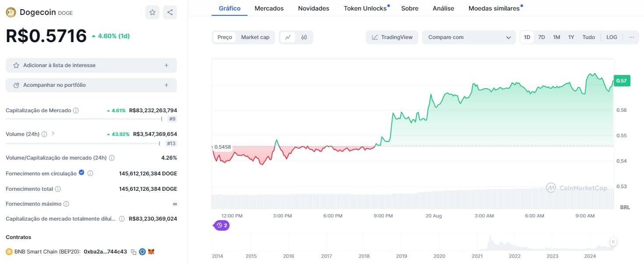
Task: Open info for Capitalização de mercado totalmente diluída
Action: pos(122,219)
